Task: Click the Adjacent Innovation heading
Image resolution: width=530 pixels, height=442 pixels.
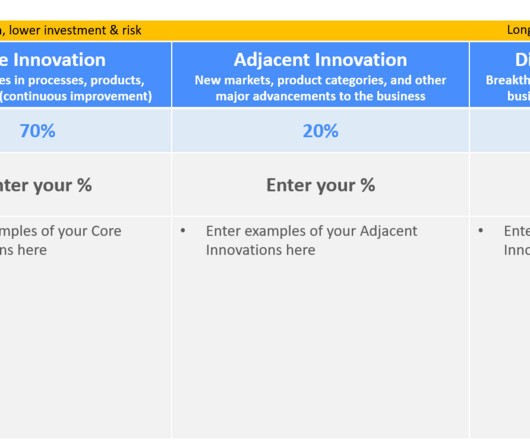Action: (320, 60)
